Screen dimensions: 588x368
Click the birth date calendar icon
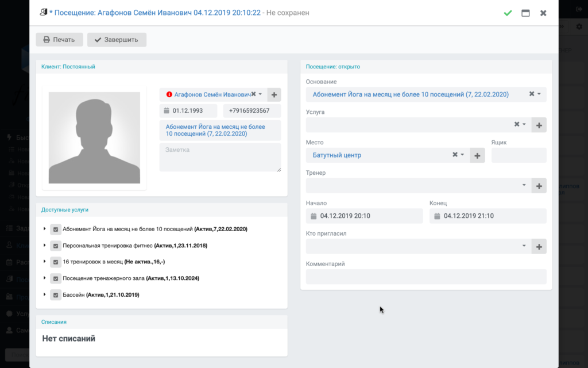(x=167, y=111)
